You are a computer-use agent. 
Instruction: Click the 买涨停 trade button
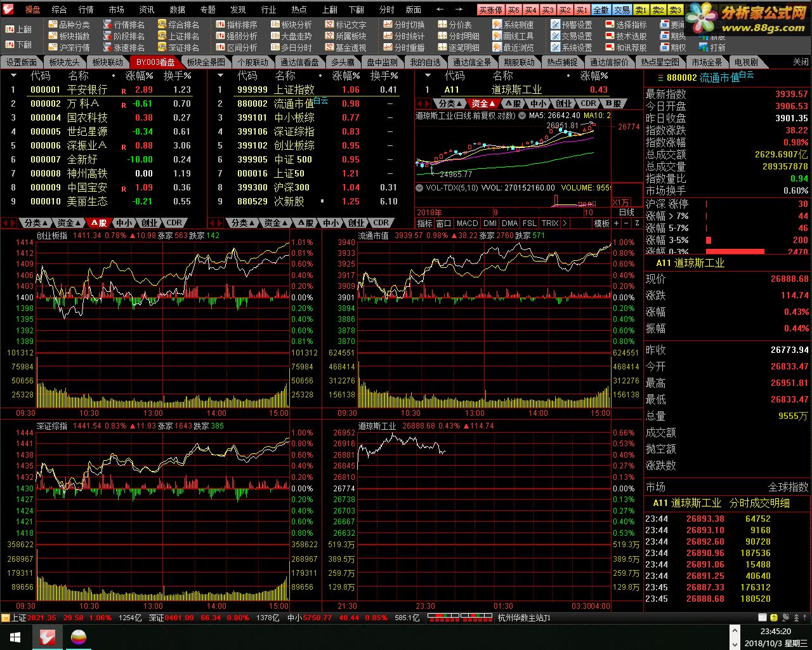point(491,10)
